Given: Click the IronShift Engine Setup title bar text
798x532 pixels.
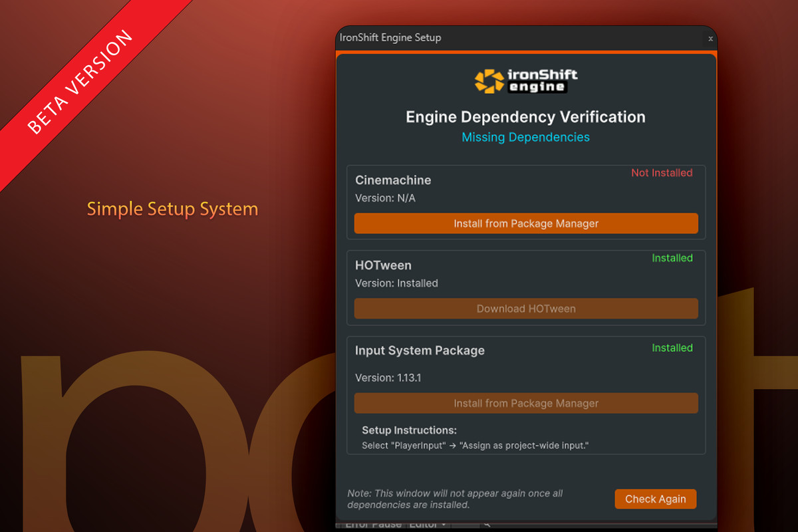Looking at the screenshot, I should [x=390, y=37].
